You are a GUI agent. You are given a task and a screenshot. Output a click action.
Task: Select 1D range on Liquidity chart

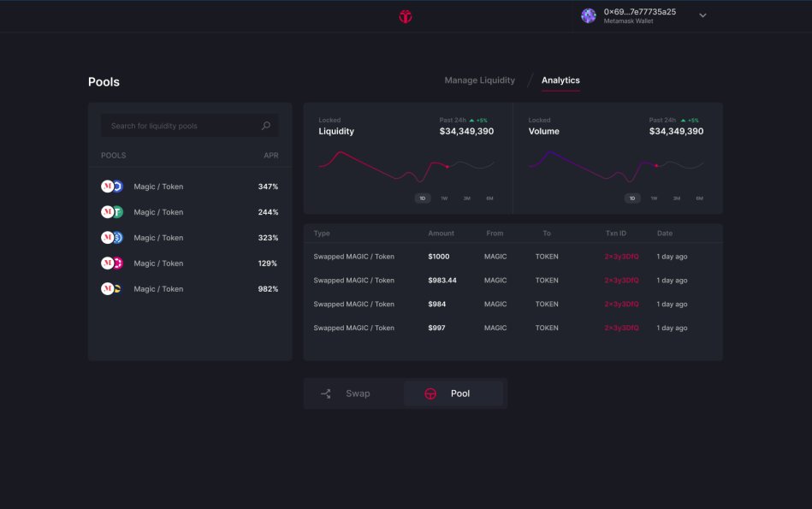[x=423, y=198]
